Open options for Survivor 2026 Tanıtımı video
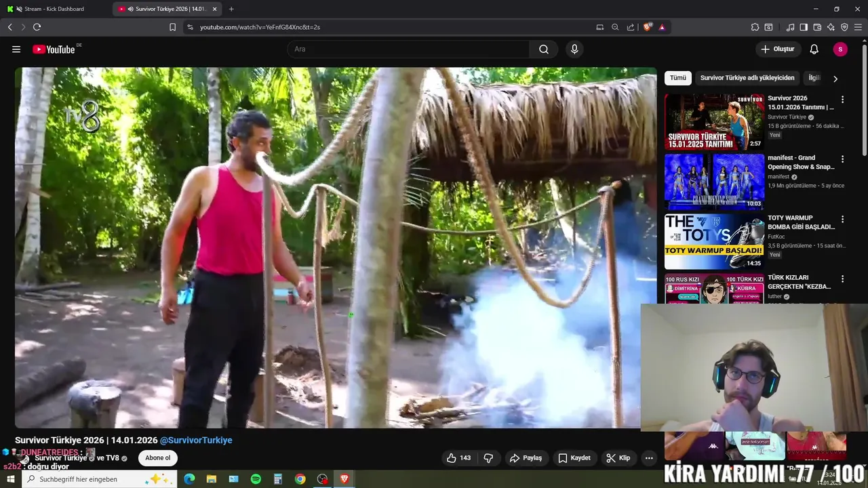The image size is (868, 488). [843, 99]
